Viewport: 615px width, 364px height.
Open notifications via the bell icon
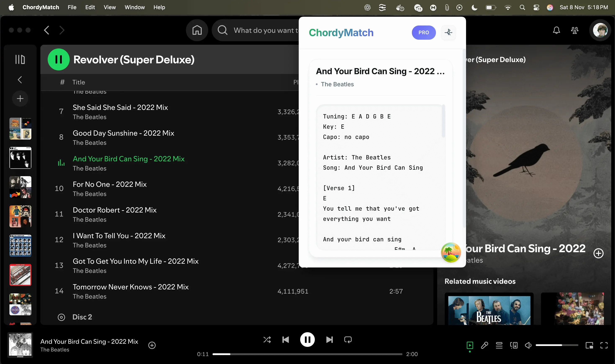556,30
